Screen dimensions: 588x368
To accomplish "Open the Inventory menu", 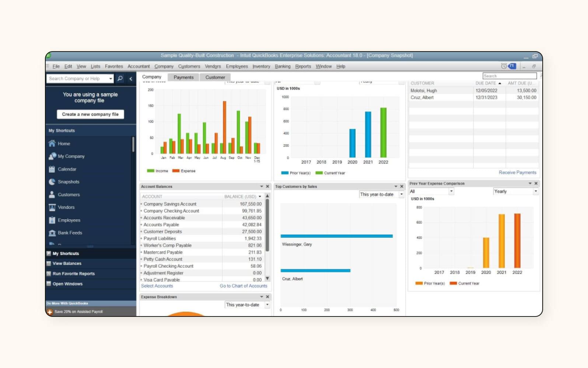I will click(x=261, y=66).
